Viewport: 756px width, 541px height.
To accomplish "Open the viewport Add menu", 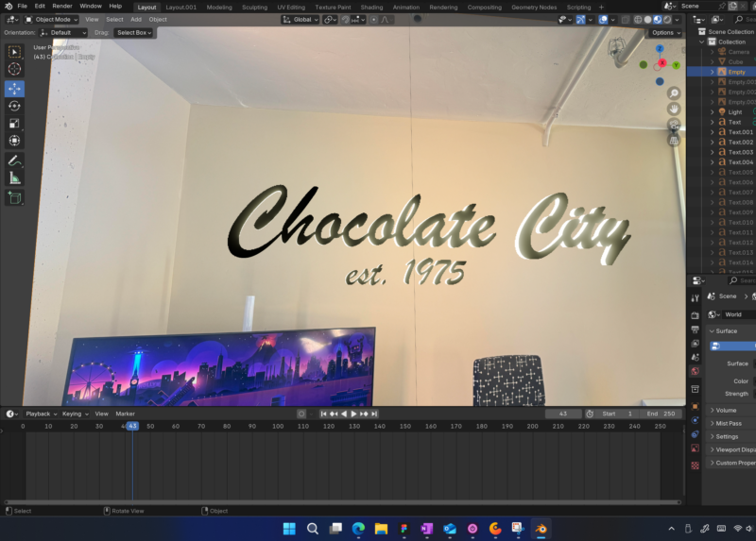I will [x=136, y=20].
